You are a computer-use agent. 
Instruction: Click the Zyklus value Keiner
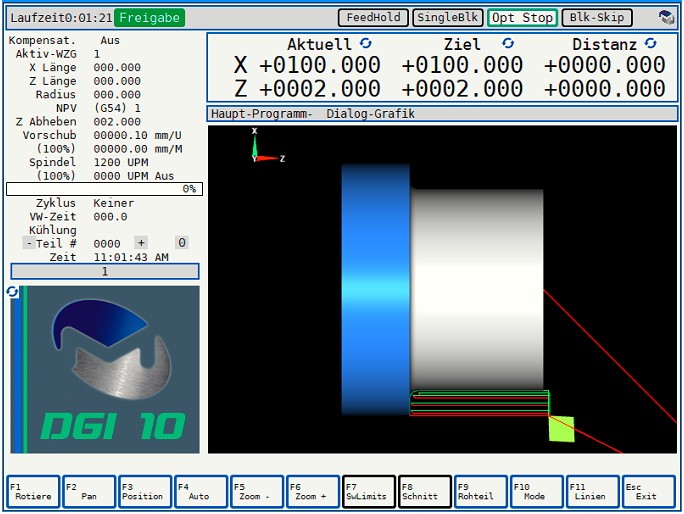coord(113,203)
